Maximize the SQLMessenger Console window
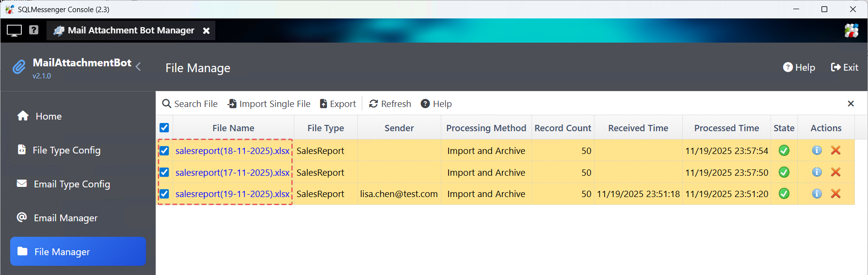Viewport: 868px width, 275px height. point(824,9)
